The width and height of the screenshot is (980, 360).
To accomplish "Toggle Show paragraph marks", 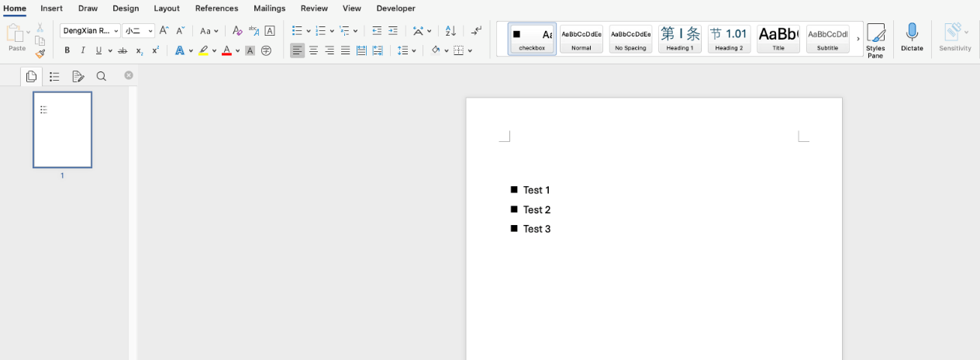I will 476,31.
